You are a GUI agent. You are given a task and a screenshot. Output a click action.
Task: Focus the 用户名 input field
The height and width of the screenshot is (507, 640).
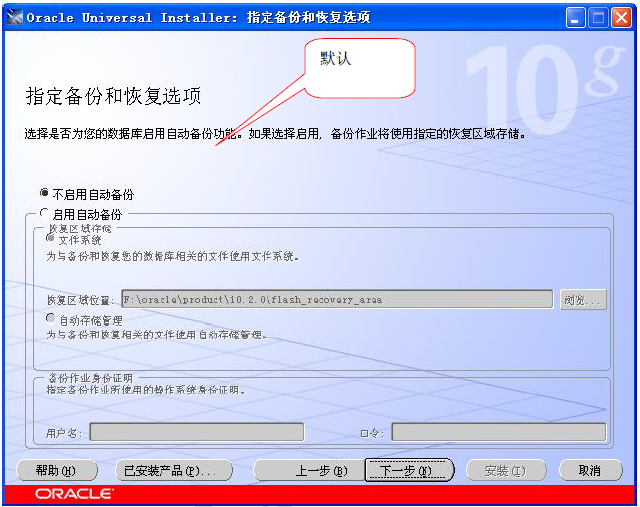[x=197, y=432]
